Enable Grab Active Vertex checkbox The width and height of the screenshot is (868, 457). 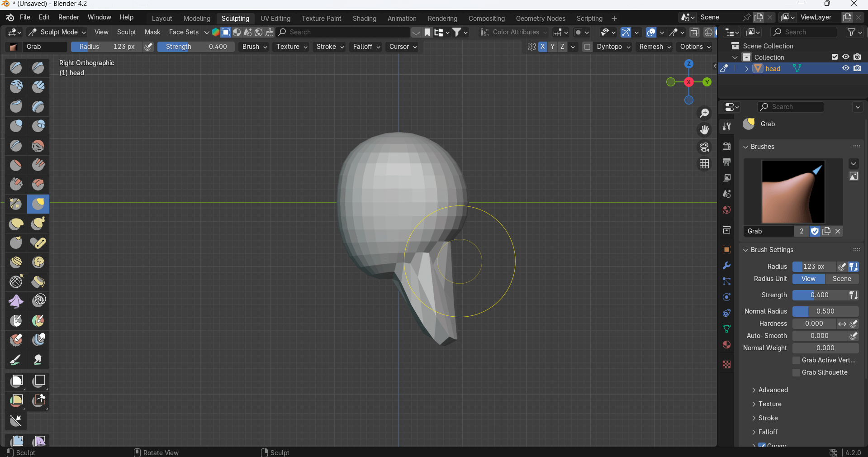pos(797,360)
